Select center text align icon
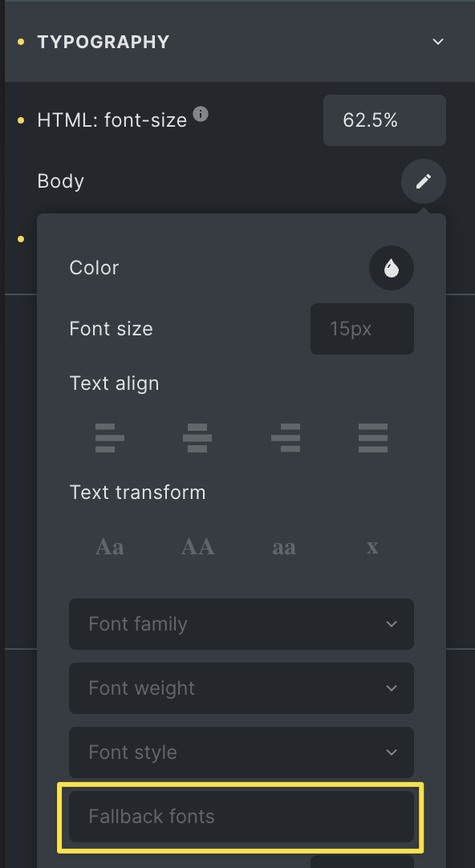This screenshot has width=475, height=868. pos(197,438)
